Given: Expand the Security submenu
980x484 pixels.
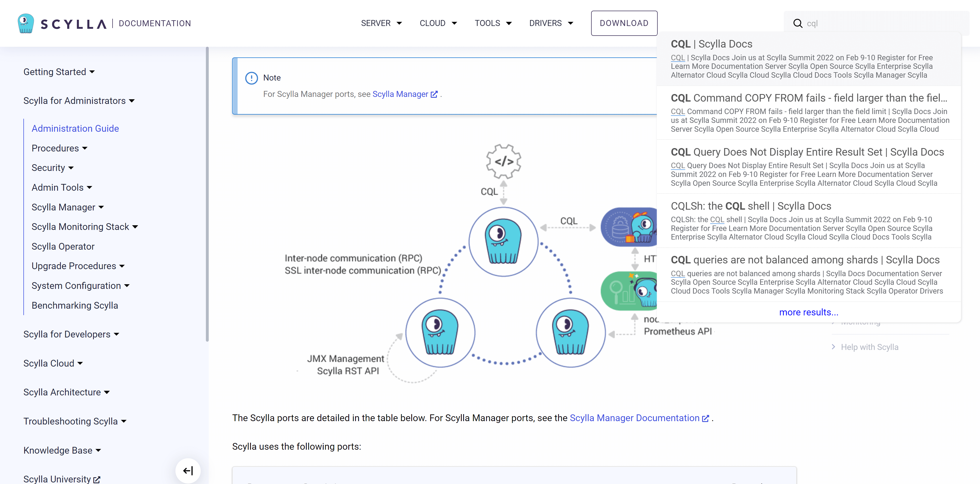Looking at the screenshot, I should (x=53, y=168).
